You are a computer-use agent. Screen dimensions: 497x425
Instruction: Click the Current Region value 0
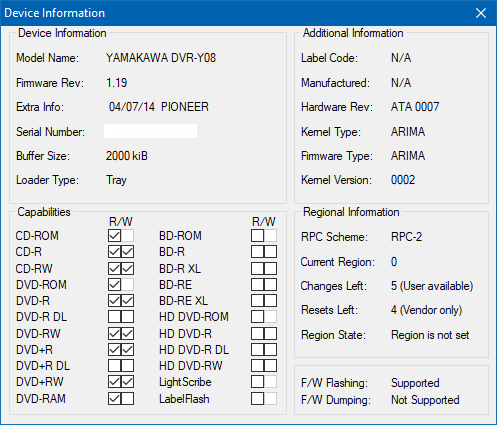(x=394, y=262)
